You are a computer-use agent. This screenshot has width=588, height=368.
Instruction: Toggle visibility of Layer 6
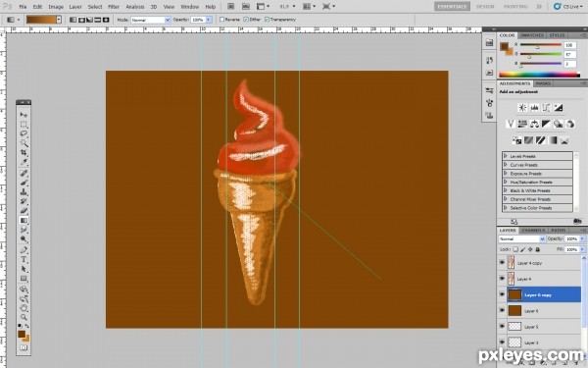[x=502, y=310]
